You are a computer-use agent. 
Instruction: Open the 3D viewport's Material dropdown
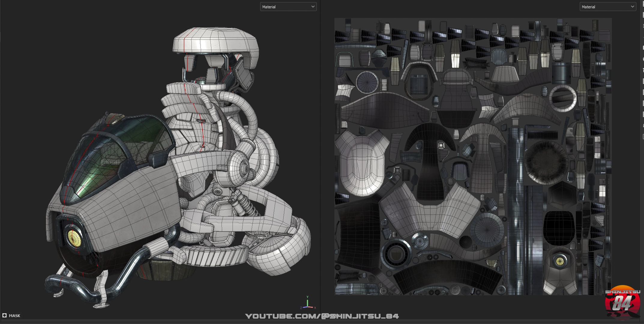[288, 7]
